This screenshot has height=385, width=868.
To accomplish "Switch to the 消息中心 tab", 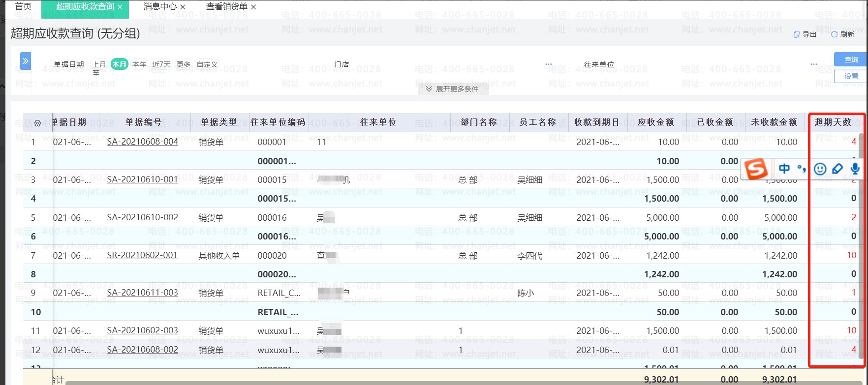I will pos(160,7).
